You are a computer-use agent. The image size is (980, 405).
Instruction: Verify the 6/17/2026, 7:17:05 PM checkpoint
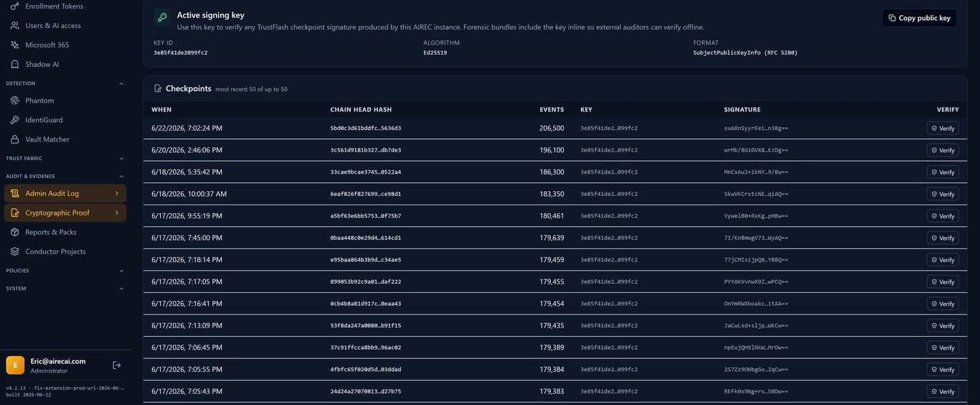point(943,281)
